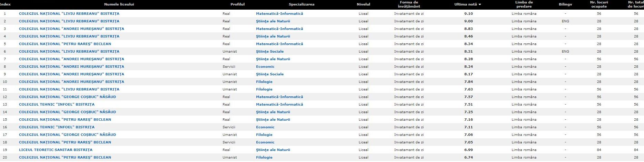Image resolution: width=644 pixels, height=162 pixels.
Task: Sort by the Profilul column header
Action: (x=237, y=4)
